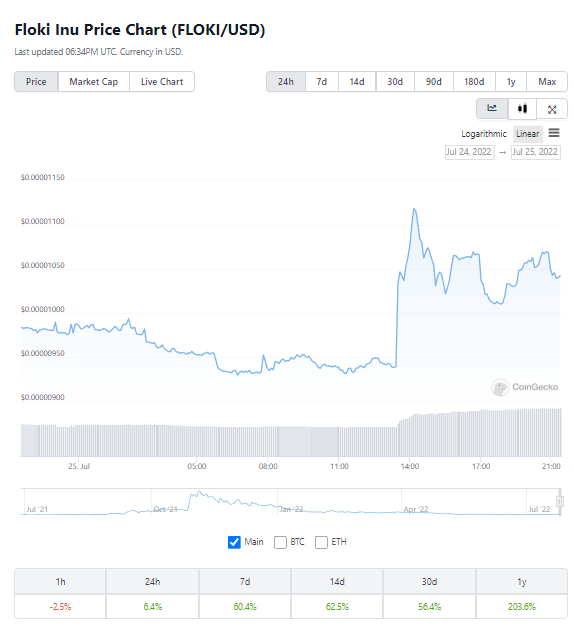The height and width of the screenshot is (635, 574).
Task: Click the Floki Inu Price Chart heading
Action: (x=140, y=30)
